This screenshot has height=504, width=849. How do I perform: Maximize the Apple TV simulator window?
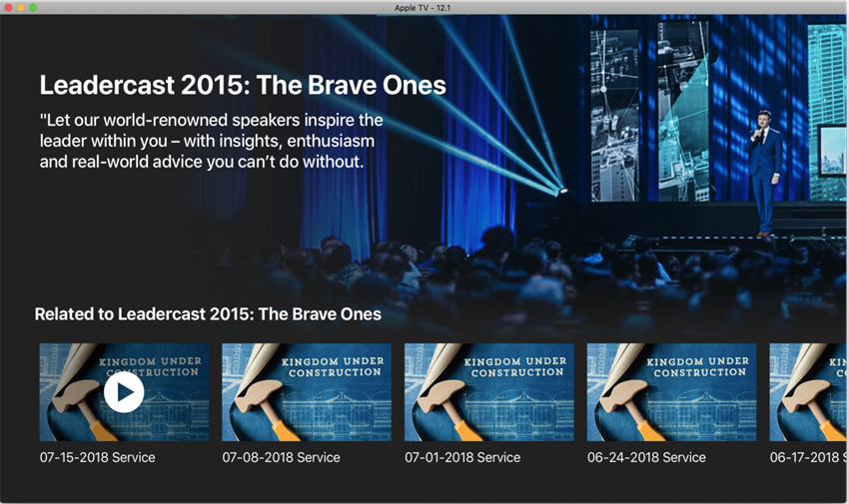pyautogui.click(x=33, y=8)
